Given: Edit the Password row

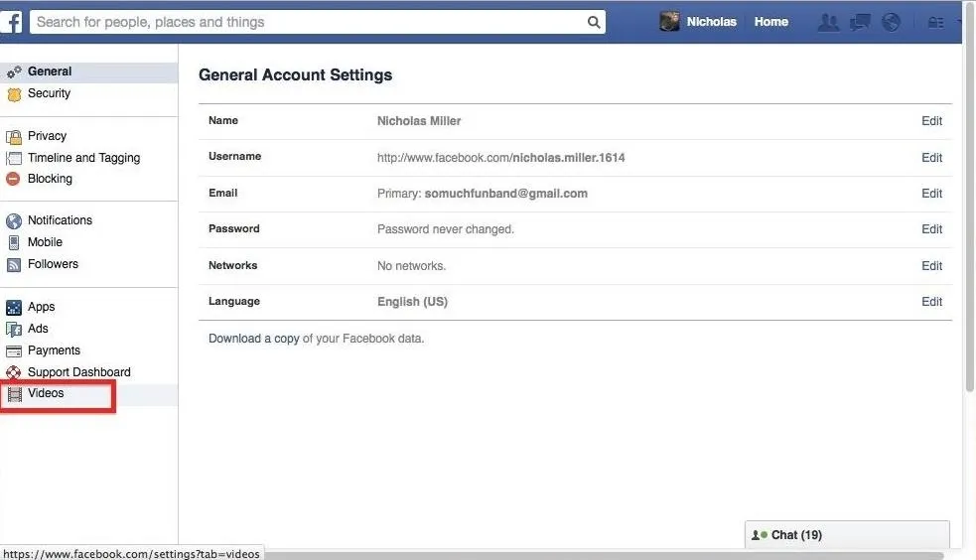Looking at the screenshot, I should click(x=931, y=229).
